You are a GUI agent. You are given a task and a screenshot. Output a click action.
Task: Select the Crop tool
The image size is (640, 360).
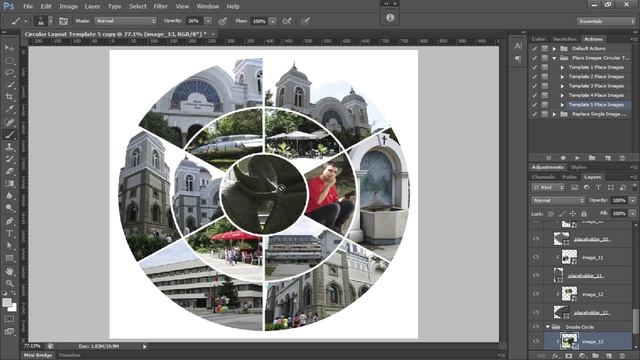[9, 97]
